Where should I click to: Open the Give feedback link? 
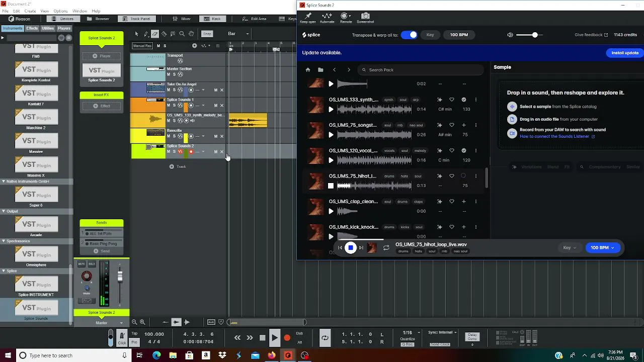click(x=591, y=35)
